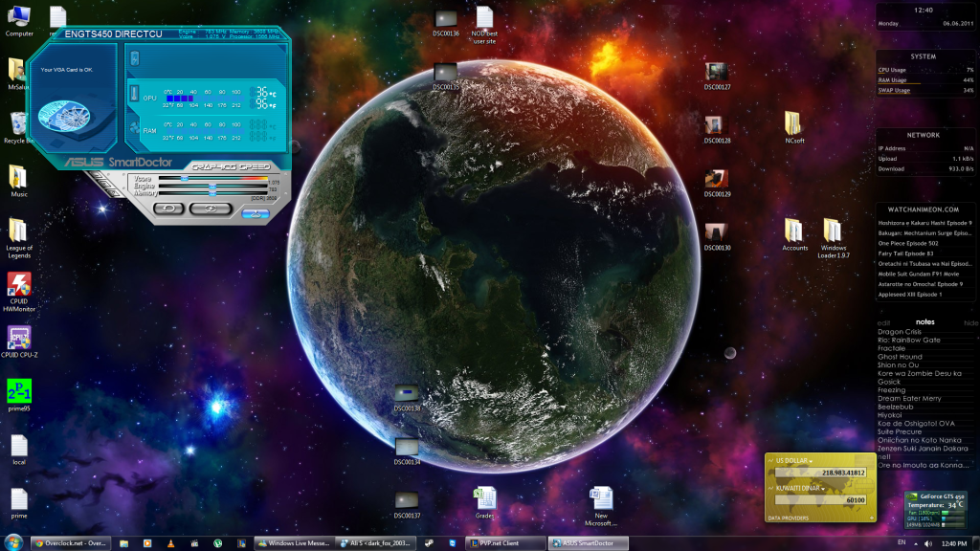Screen dimensions: 980x551
Task: Click the taskbar clock showing 12:40 PM
Action: pyautogui.click(x=953, y=543)
